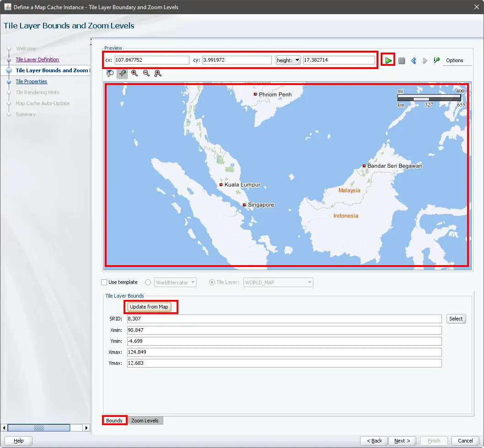Click the green run preview button
This screenshot has height=448, width=484.
point(388,60)
